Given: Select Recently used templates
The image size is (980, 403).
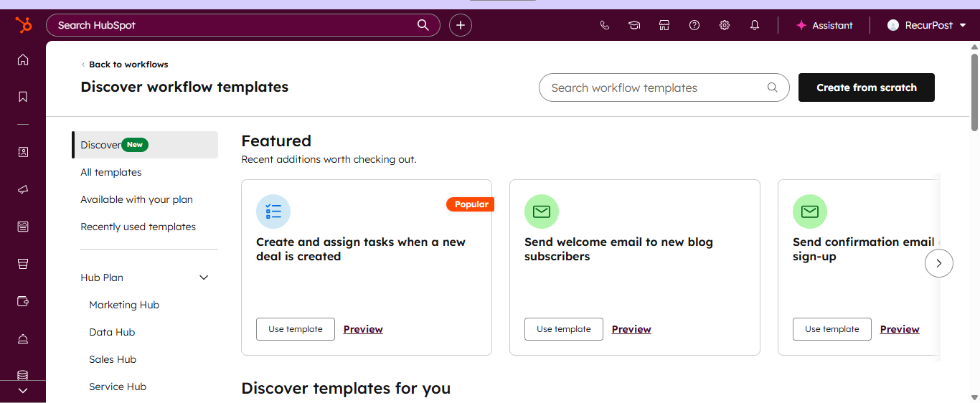Looking at the screenshot, I should click(138, 227).
